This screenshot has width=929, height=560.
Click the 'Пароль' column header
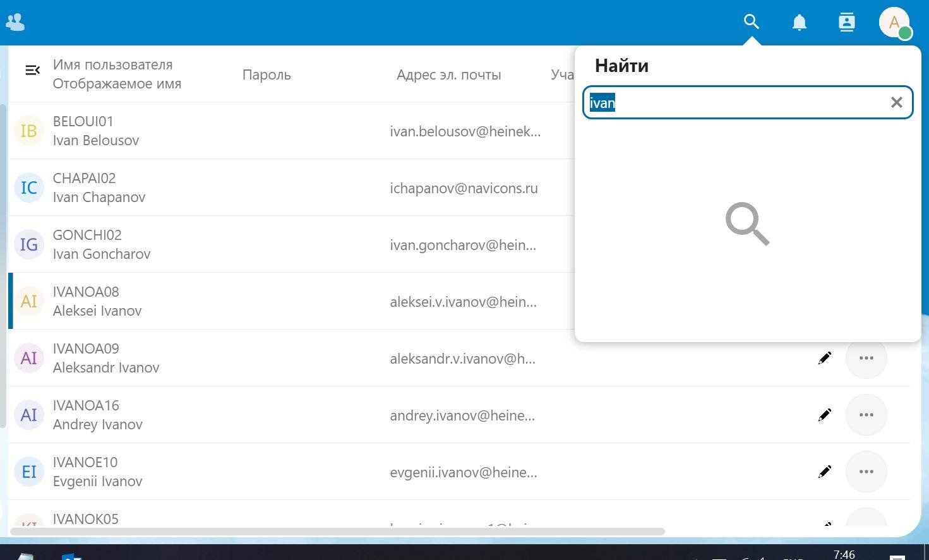267,74
